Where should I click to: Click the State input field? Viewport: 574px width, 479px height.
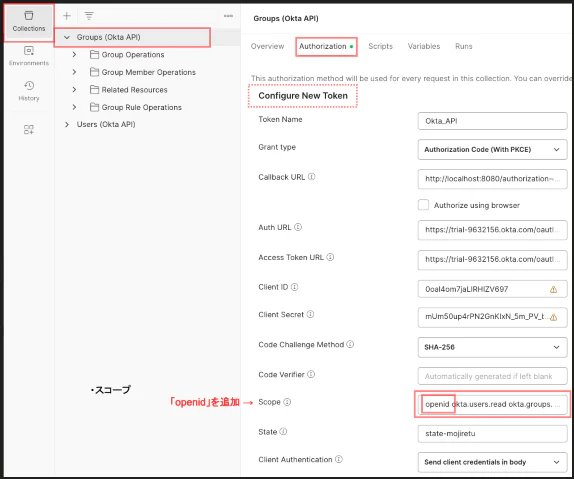click(492, 434)
